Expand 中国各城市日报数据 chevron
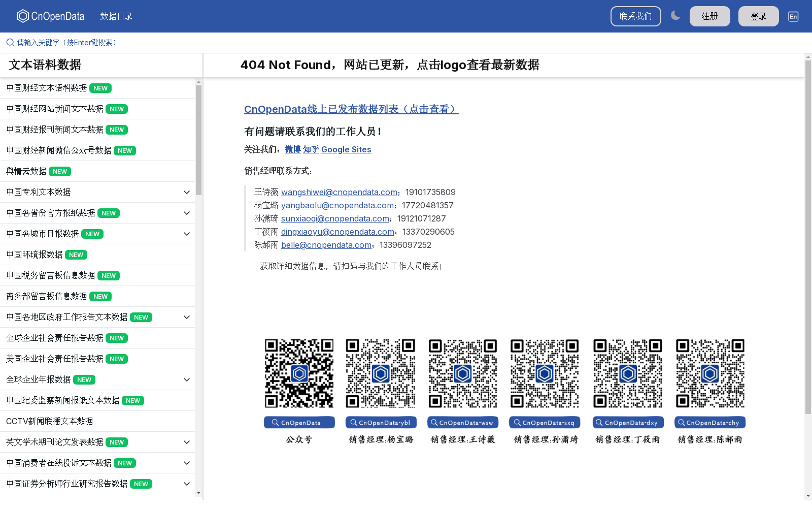 coord(187,234)
